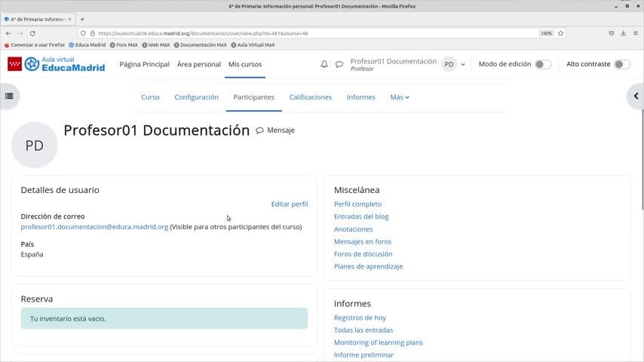Go back with Firefox back arrow
The width and height of the screenshot is (644, 362).
(x=8, y=33)
